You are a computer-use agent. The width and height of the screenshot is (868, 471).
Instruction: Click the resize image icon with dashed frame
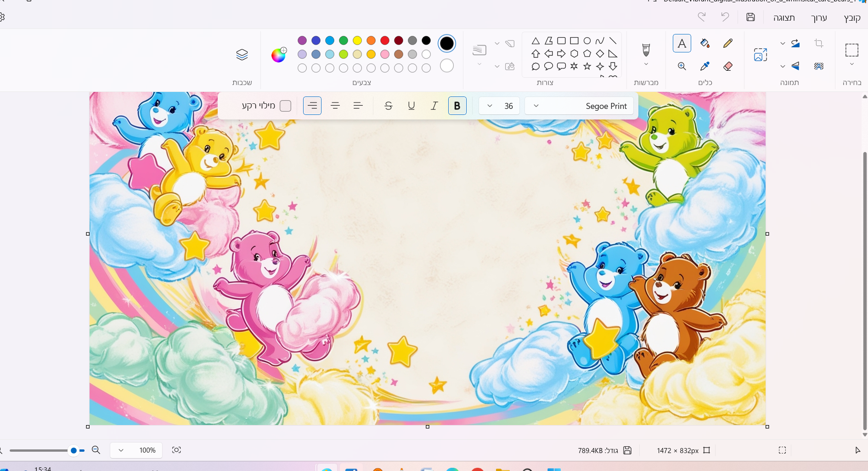pos(760,55)
